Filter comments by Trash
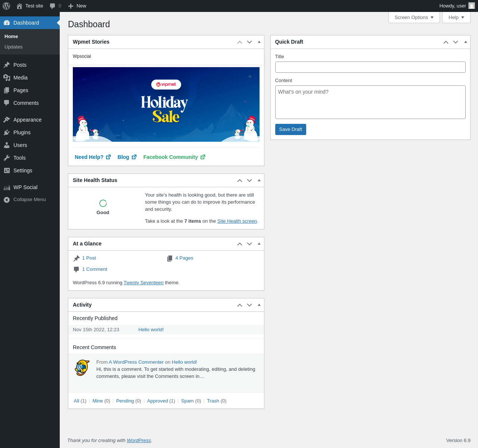Screen dimensions: 478x448 213,401
